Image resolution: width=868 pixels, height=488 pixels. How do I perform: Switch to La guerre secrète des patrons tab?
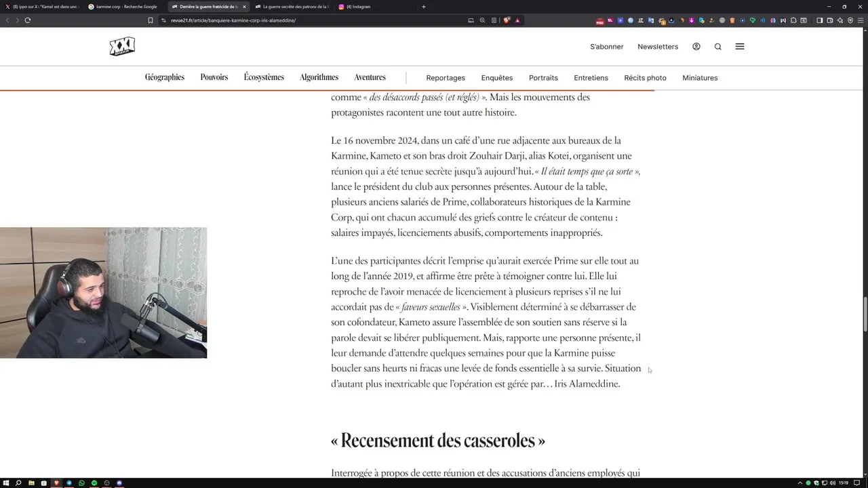[292, 7]
